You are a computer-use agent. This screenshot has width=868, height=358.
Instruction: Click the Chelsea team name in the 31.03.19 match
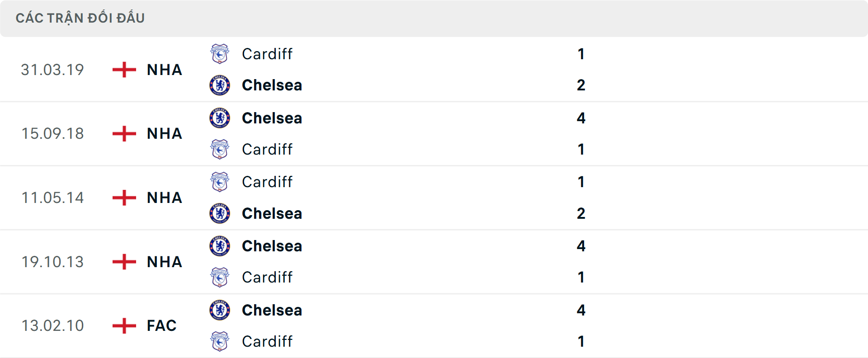(x=272, y=85)
